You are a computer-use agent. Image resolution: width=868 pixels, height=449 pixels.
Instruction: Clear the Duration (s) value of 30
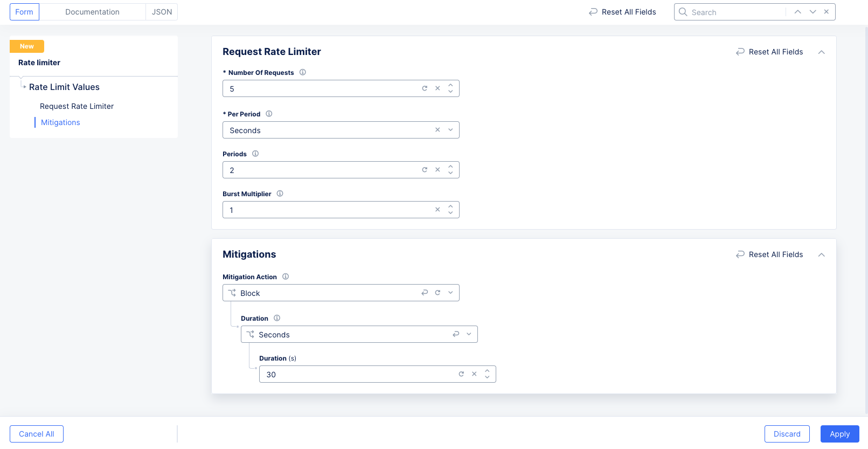coord(474,374)
